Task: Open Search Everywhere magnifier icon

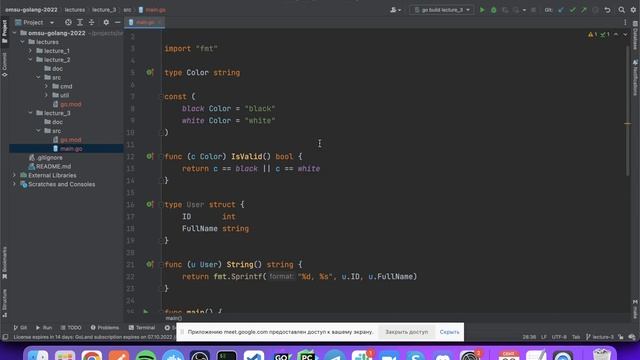Action: [621, 10]
